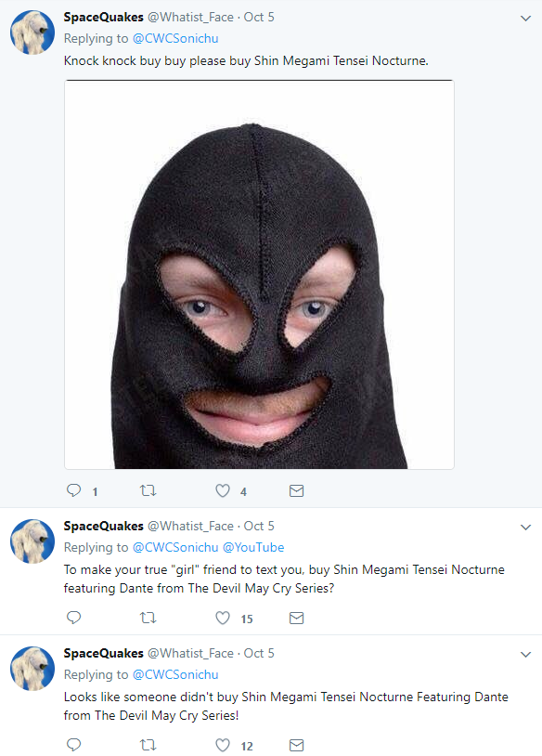Retweet the "Looks like someone" tweet
This screenshot has height=756, width=542.
[x=148, y=745]
